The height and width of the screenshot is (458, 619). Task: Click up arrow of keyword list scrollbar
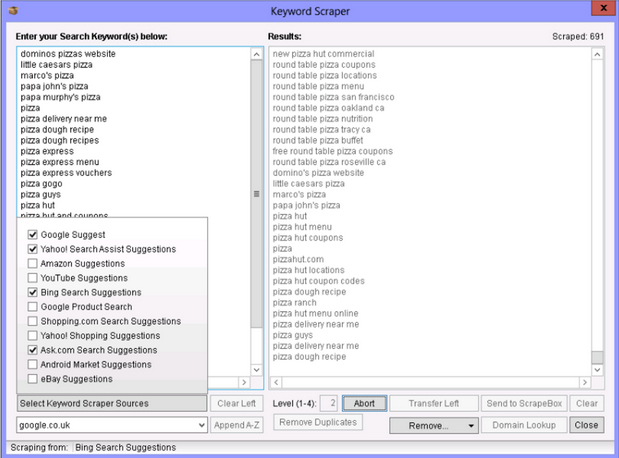[x=257, y=54]
